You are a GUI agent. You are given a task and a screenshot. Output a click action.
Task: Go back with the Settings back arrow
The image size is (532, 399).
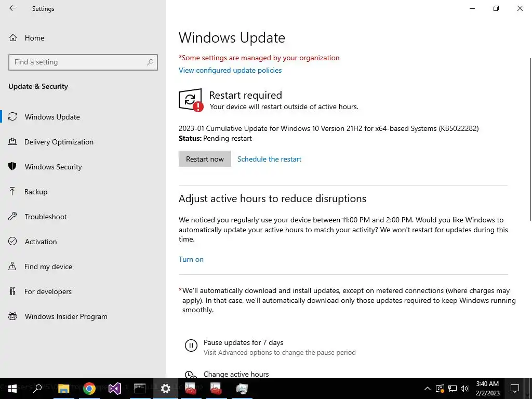(x=12, y=8)
